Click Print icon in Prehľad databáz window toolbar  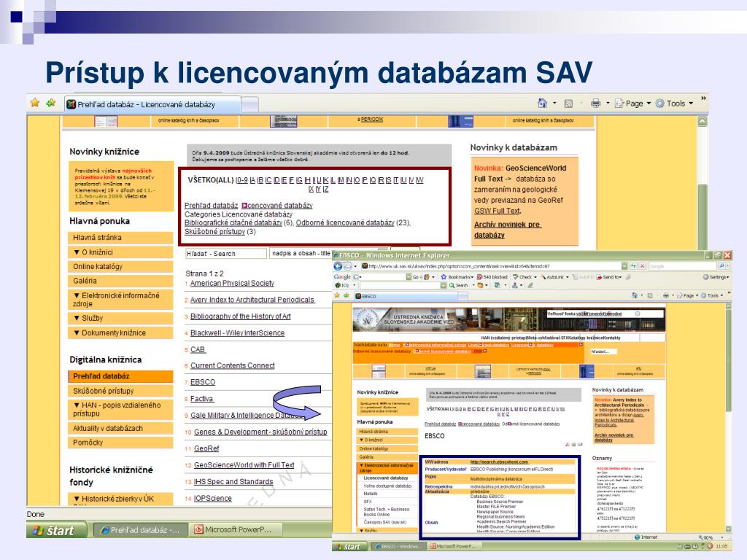(595, 104)
